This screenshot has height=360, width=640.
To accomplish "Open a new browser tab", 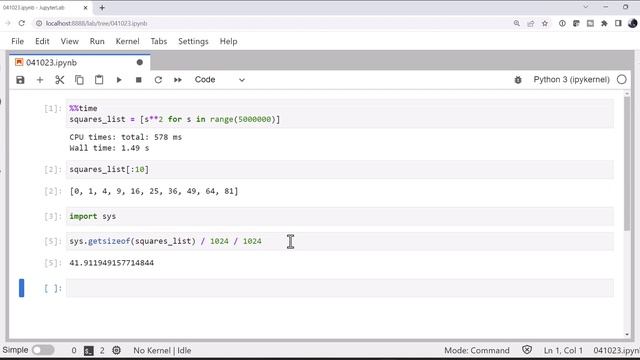I will (x=102, y=7).
